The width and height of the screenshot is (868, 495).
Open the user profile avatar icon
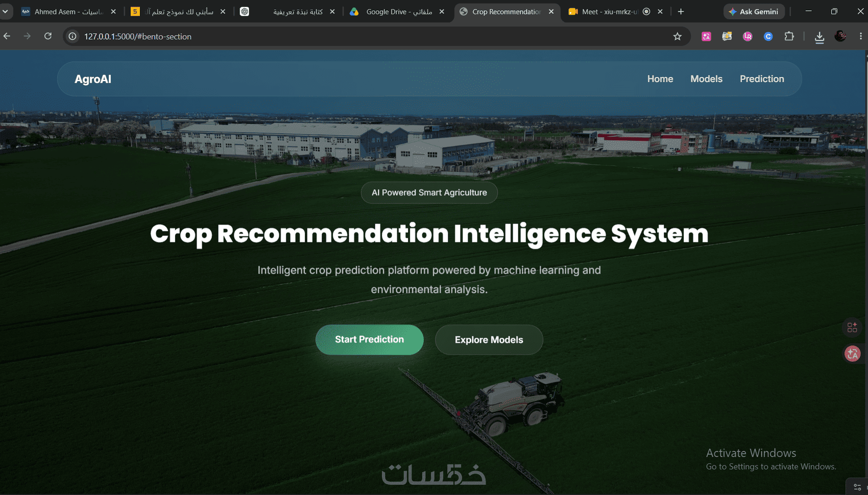coord(840,36)
